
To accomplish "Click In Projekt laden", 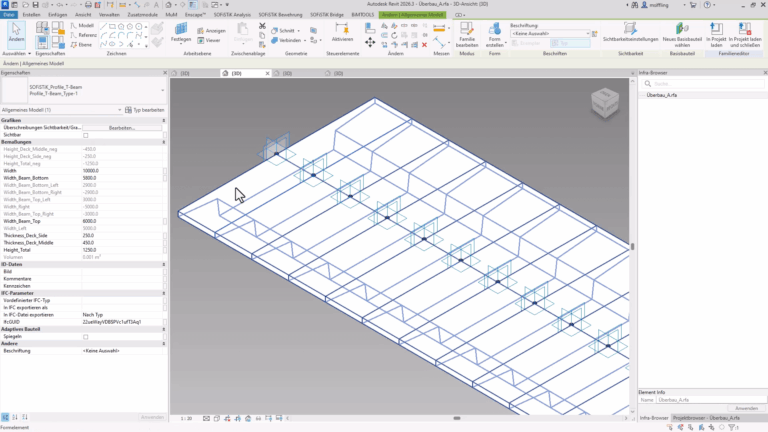I will coord(716,34).
